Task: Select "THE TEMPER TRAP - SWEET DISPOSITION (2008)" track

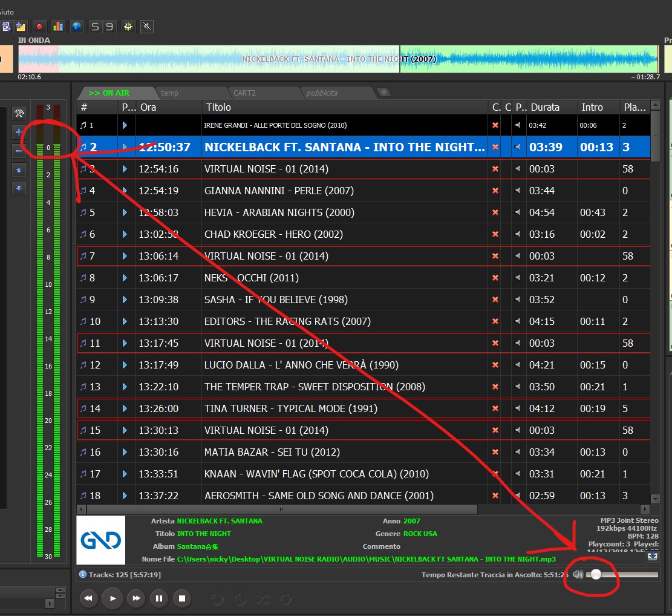Action: (315, 387)
